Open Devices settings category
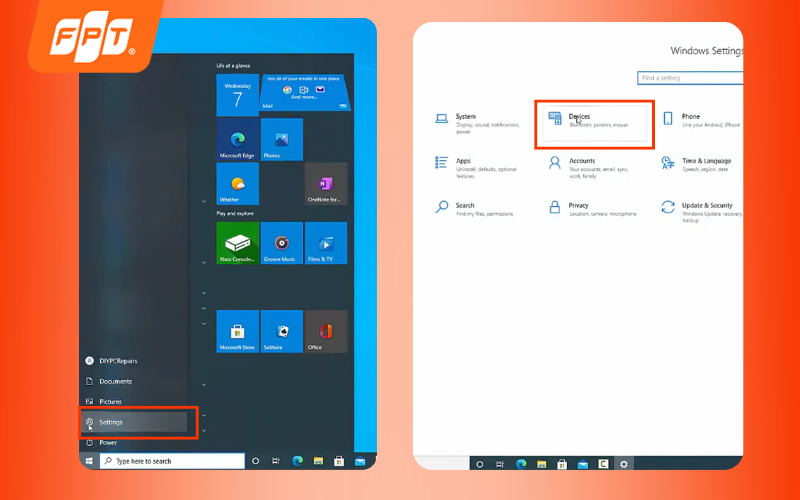 (x=594, y=123)
